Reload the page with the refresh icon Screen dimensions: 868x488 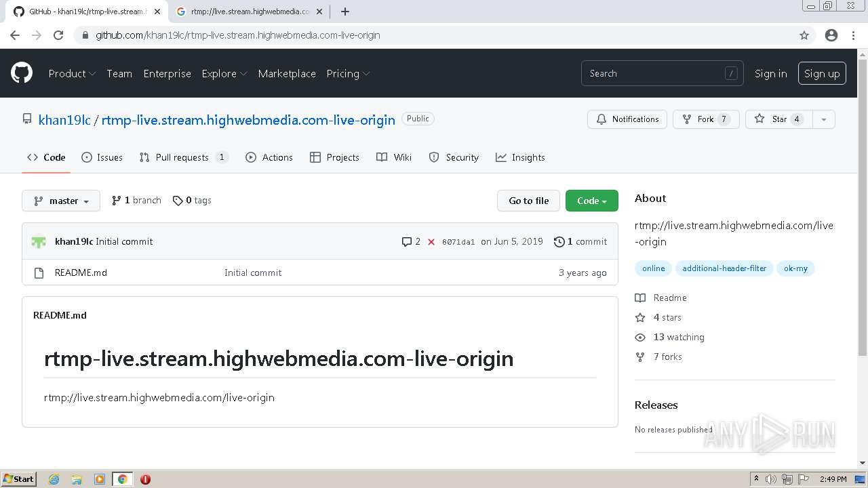[58, 35]
